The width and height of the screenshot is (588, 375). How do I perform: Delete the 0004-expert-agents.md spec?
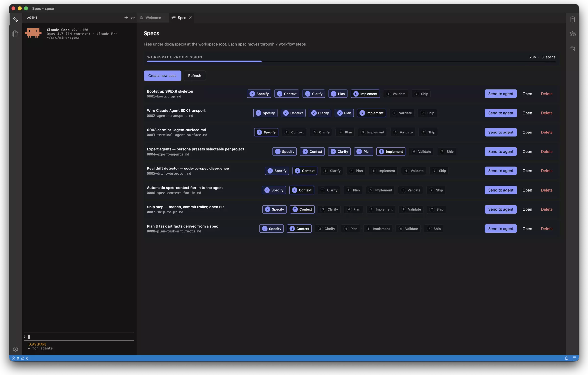pos(547,152)
